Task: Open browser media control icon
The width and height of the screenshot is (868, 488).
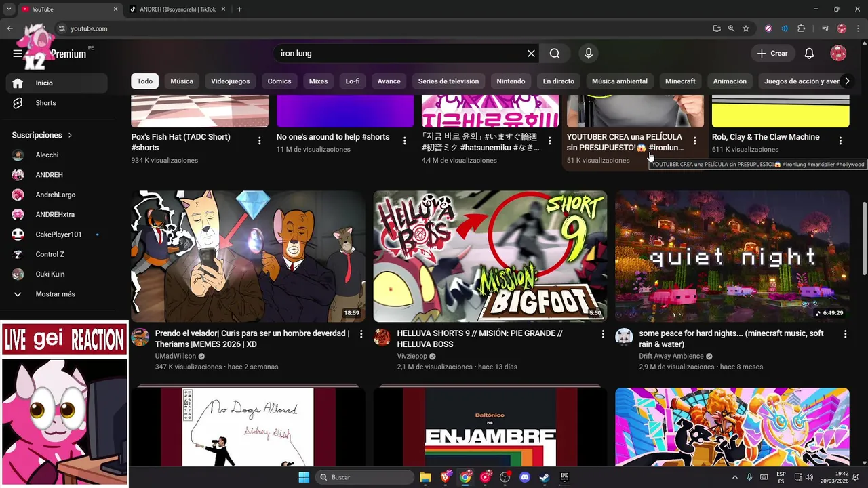Action: [x=825, y=28]
